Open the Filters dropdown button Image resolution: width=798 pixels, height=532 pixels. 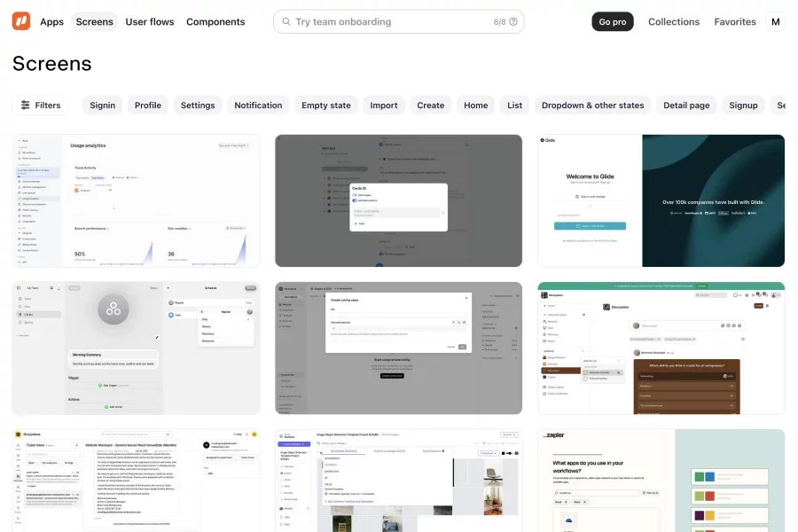41,106
